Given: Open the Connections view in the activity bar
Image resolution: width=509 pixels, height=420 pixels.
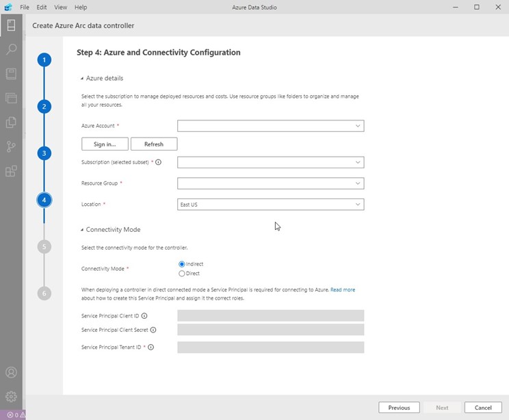Looking at the screenshot, I should 11,25.
